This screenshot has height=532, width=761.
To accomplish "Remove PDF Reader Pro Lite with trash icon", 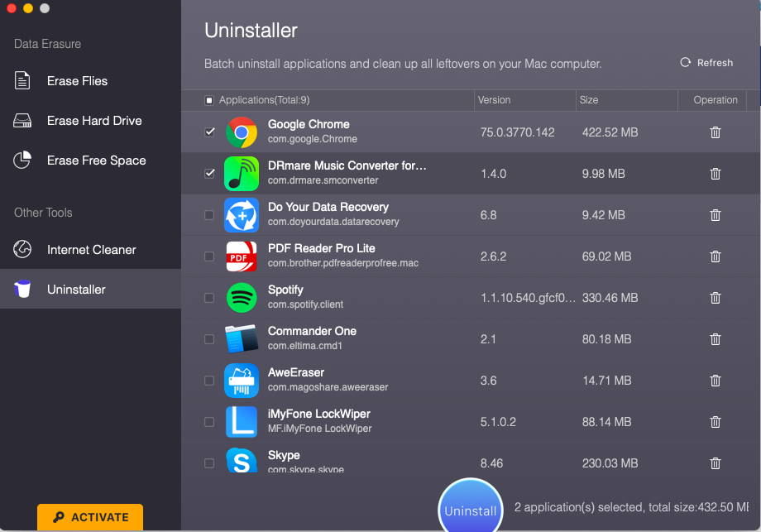I will point(716,256).
